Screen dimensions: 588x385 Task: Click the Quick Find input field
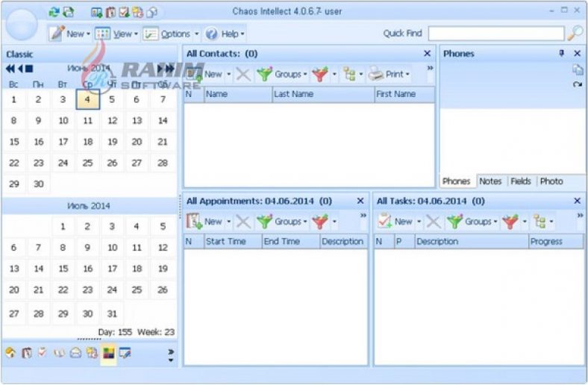(x=496, y=34)
